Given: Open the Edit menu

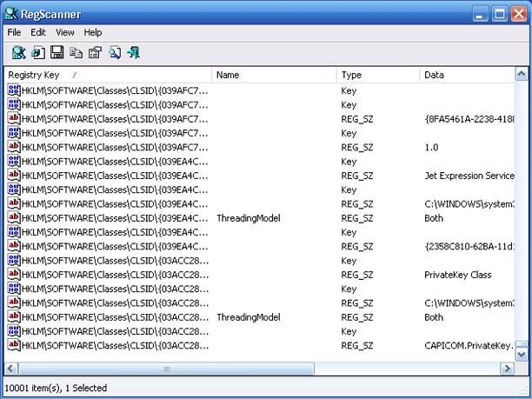Looking at the screenshot, I should (x=38, y=32).
